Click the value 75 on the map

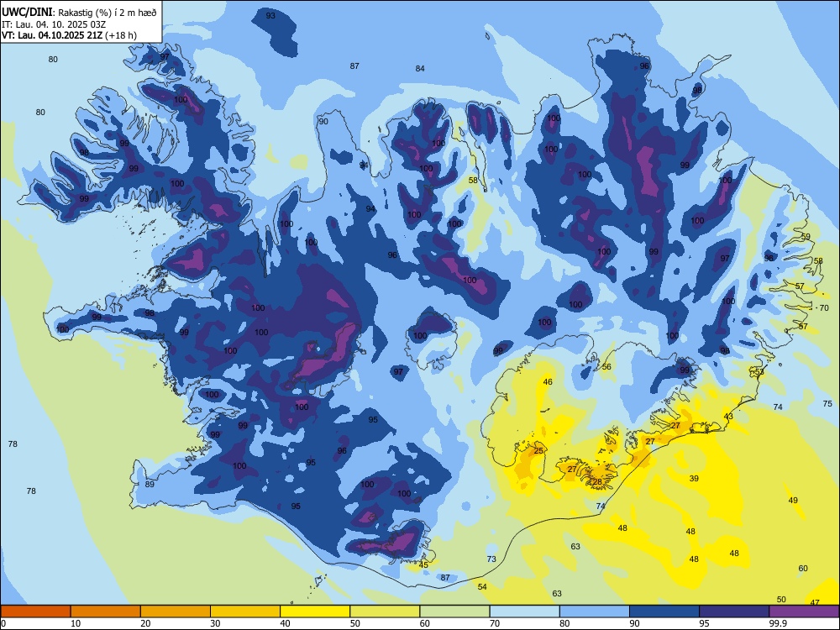[x=827, y=403]
